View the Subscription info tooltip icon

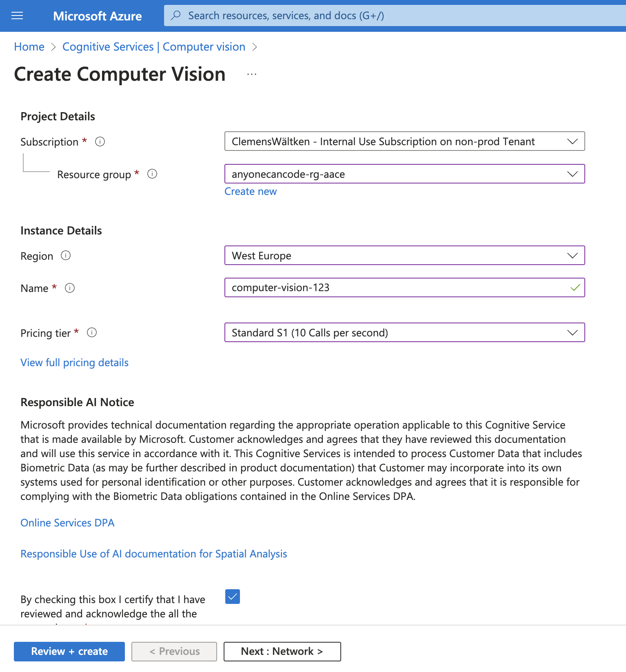(x=100, y=141)
